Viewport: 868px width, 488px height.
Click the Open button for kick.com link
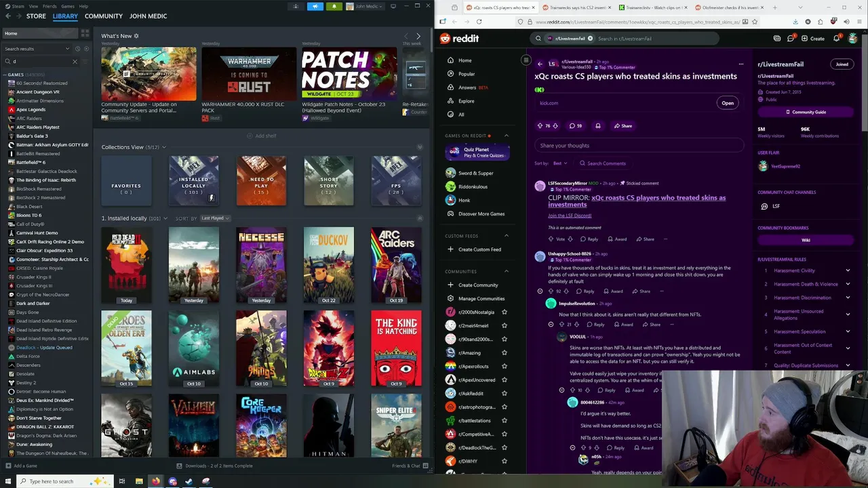tap(728, 103)
